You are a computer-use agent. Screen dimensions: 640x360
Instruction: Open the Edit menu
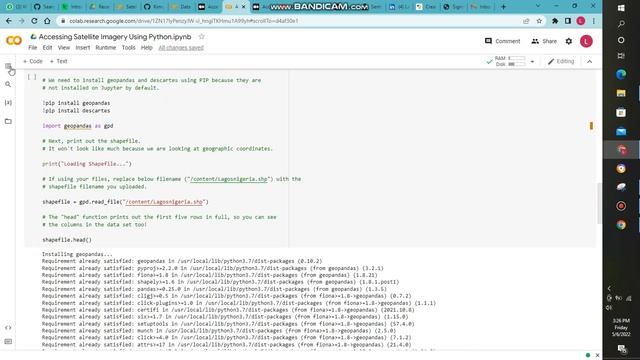tap(47, 48)
